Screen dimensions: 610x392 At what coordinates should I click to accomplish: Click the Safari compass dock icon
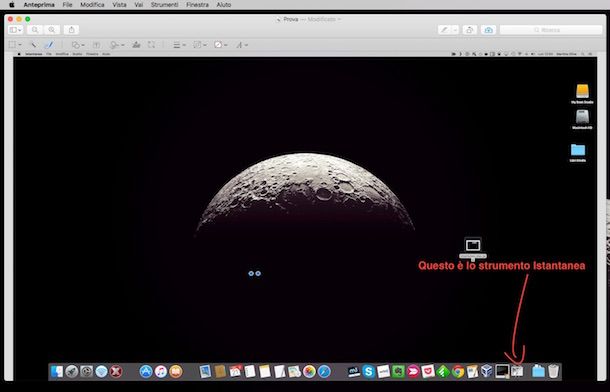click(324, 371)
